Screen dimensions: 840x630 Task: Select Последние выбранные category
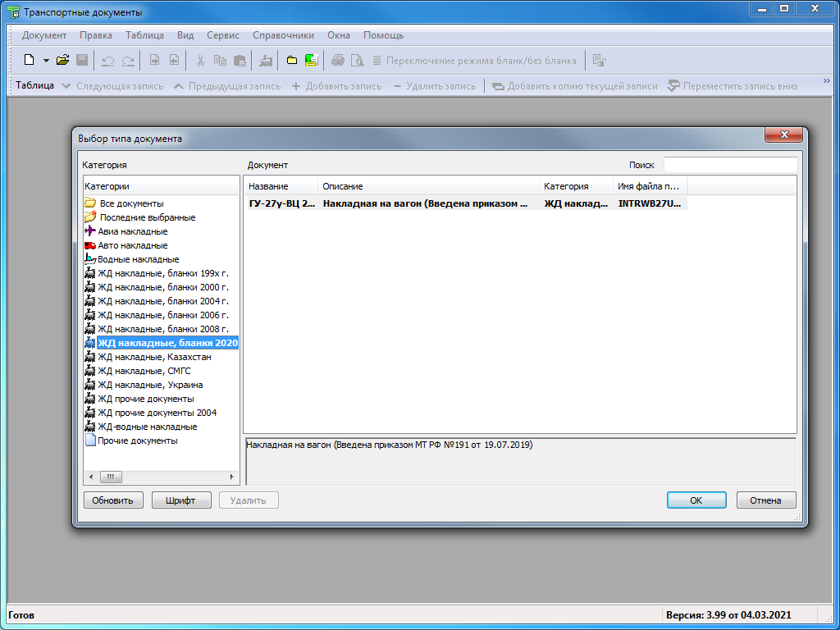tap(148, 217)
